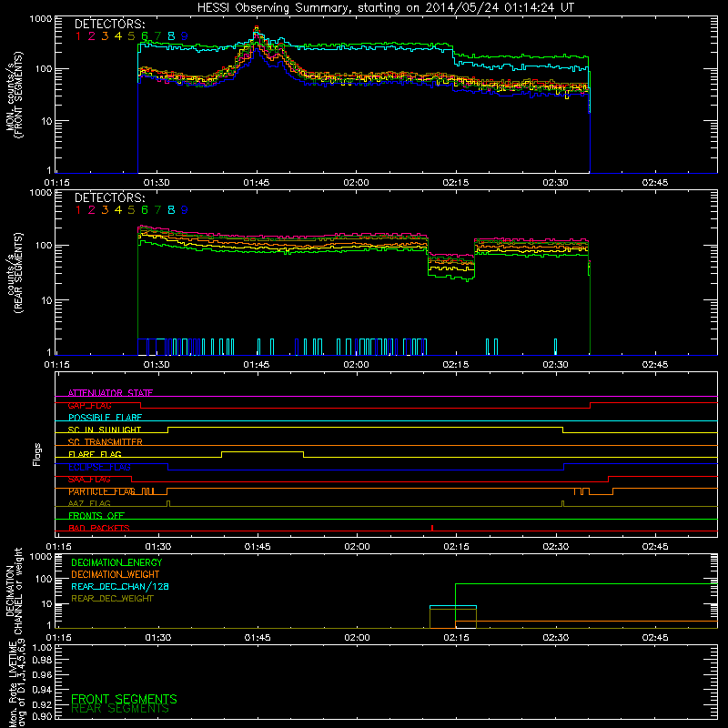Viewport: 728px width, 728px height.
Task: Select detector 3 in rear segments legend
Action: tap(105, 210)
